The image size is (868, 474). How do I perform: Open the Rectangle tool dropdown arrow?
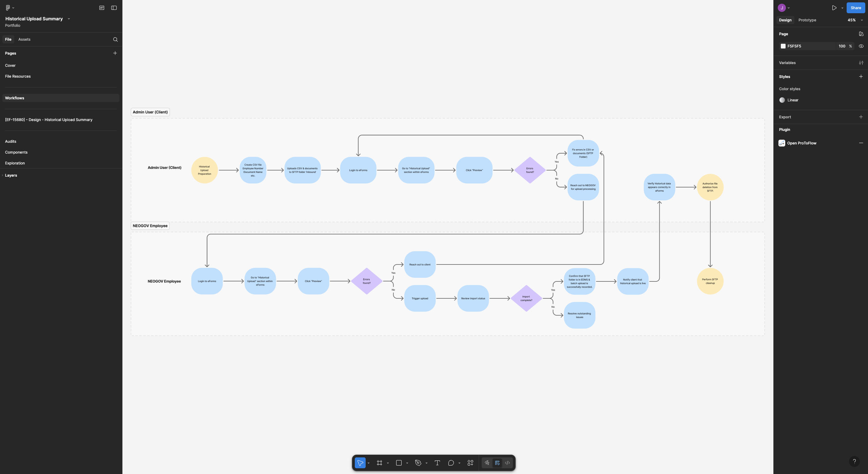coord(407,462)
